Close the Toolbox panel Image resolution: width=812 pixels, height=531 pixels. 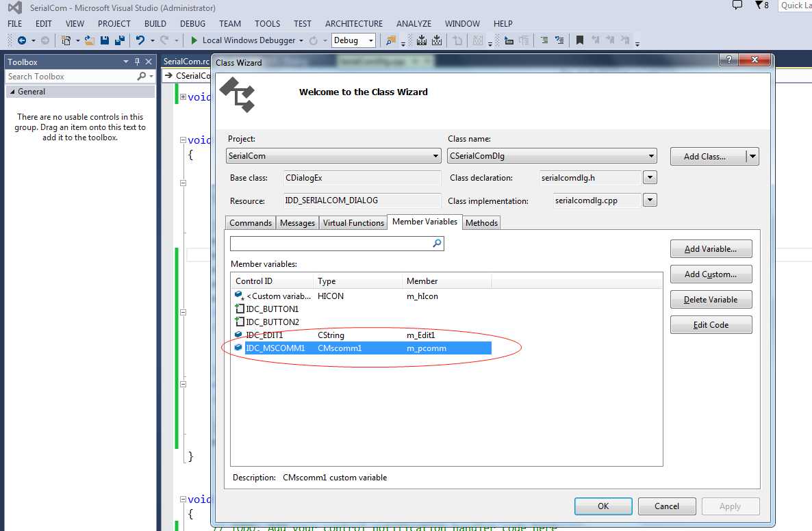click(x=149, y=62)
